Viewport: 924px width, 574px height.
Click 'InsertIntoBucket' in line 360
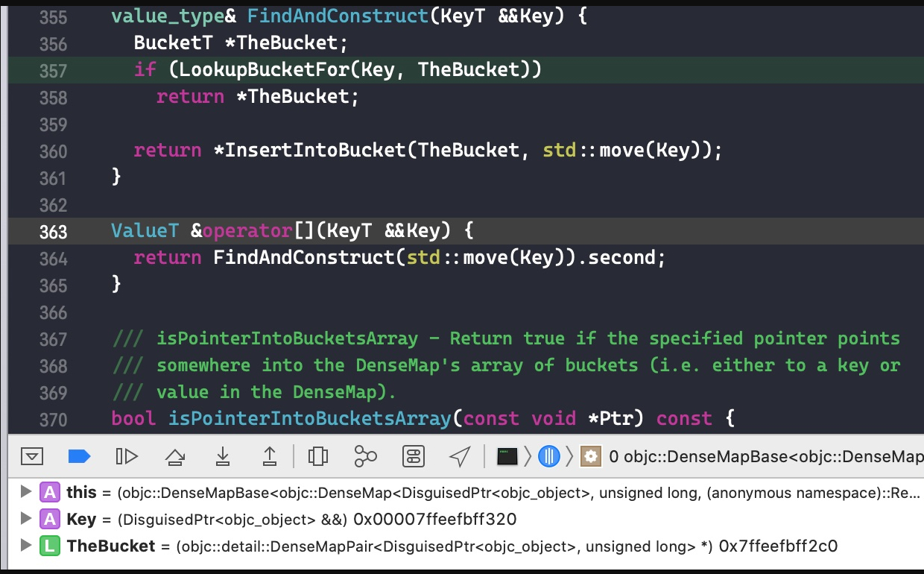(315, 151)
